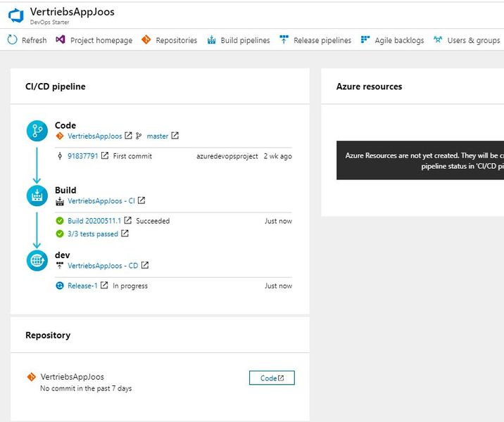This screenshot has height=422, width=504.
Task: Click orange git icon in Repository card
Action: 32,377
